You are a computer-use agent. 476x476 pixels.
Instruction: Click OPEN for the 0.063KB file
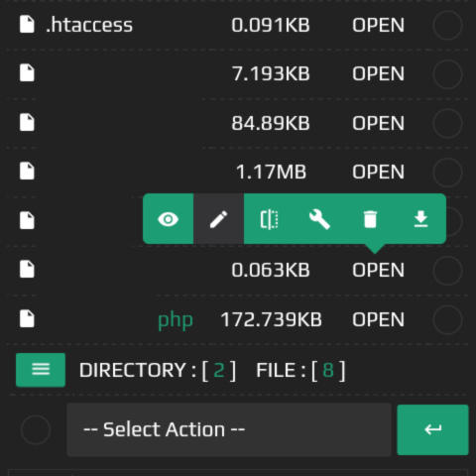(378, 270)
